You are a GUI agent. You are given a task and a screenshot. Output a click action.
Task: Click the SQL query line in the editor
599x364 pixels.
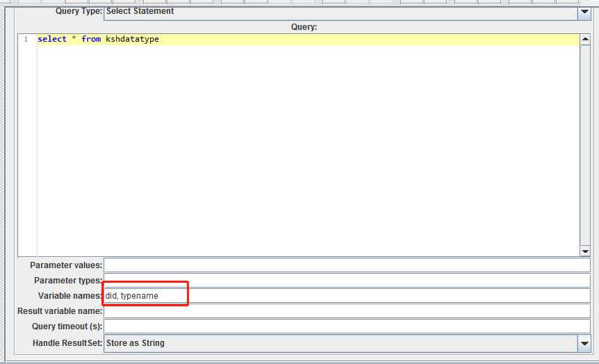[308, 39]
